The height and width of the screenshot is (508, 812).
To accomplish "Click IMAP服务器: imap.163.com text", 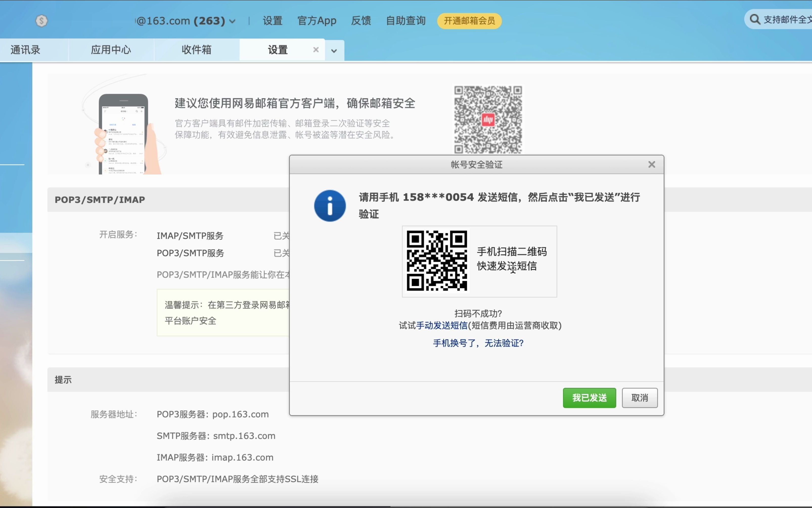I will (215, 457).
